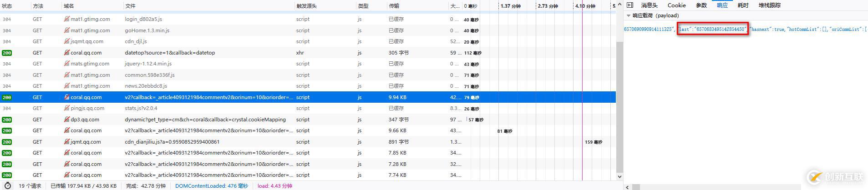The image size is (868, 190).
Task: Click the 200 status badge in the datetop row
Action: tap(7, 53)
